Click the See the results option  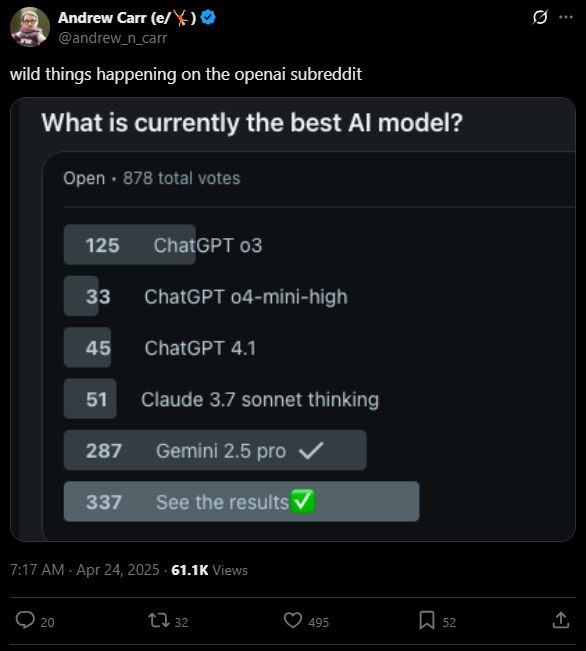(x=241, y=502)
